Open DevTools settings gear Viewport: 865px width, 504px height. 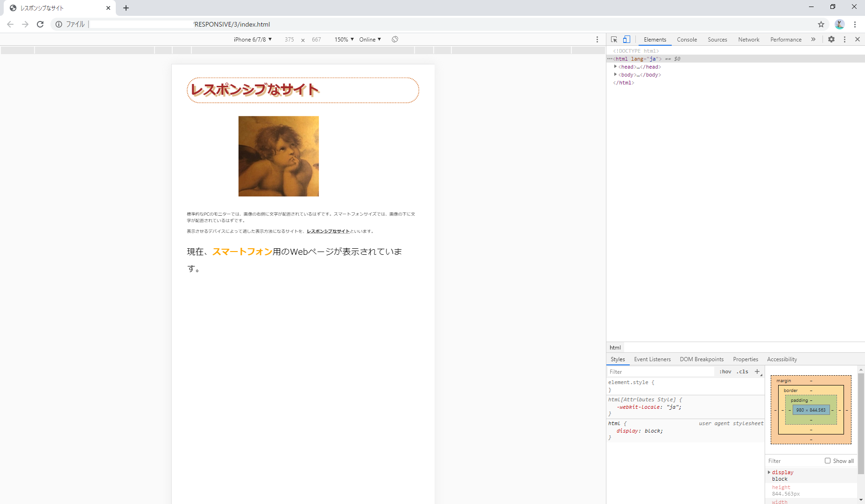(x=831, y=39)
